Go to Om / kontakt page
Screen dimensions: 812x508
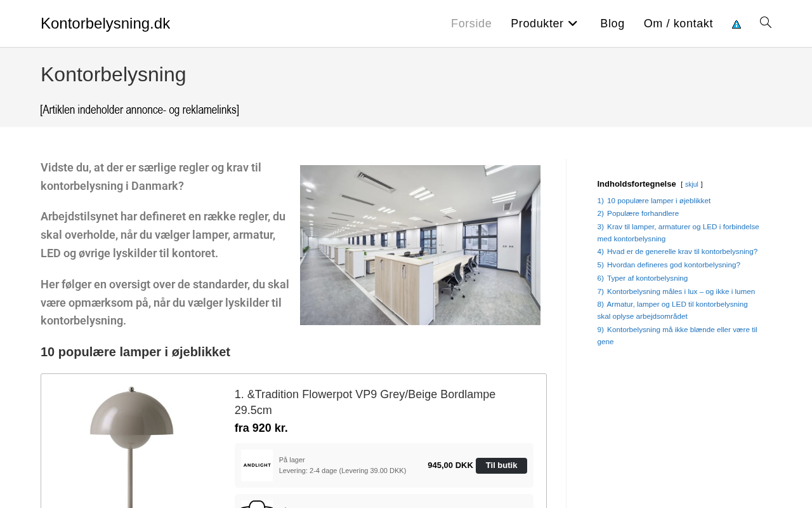pyautogui.click(x=678, y=23)
